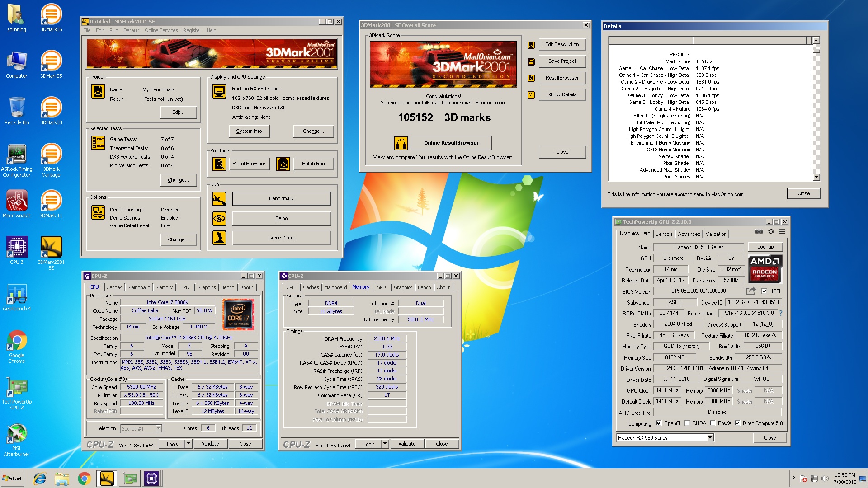Toggle the UEFI checkbox in GPU-Z

[x=764, y=291]
